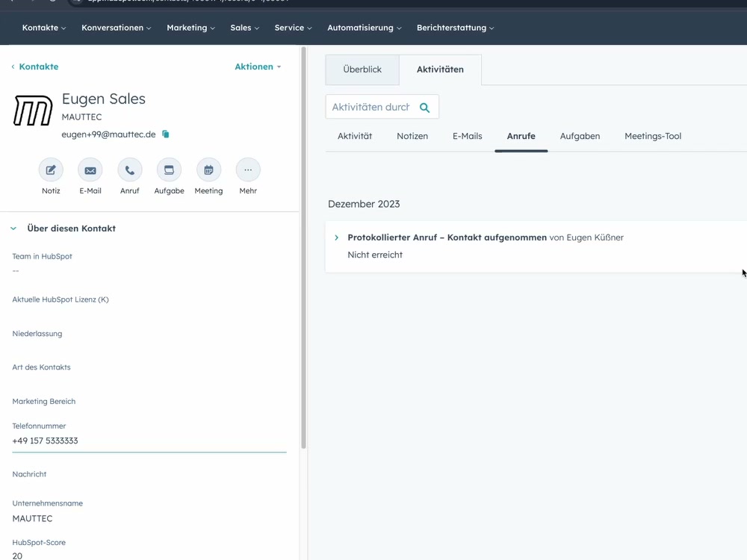The image size is (747, 560).
Task: Schedule via the Meeting icon
Action: click(x=208, y=169)
